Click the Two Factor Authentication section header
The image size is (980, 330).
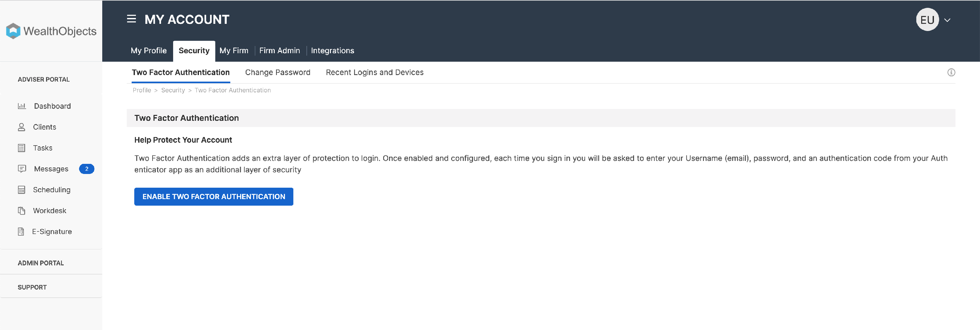[x=541, y=118]
